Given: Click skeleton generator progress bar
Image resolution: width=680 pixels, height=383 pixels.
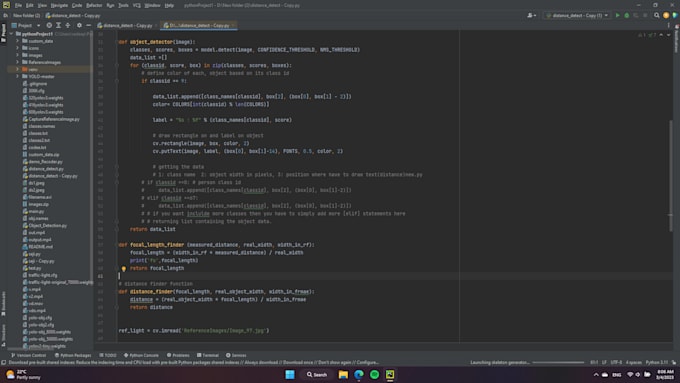Looking at the screenshot, I should 558,362.
